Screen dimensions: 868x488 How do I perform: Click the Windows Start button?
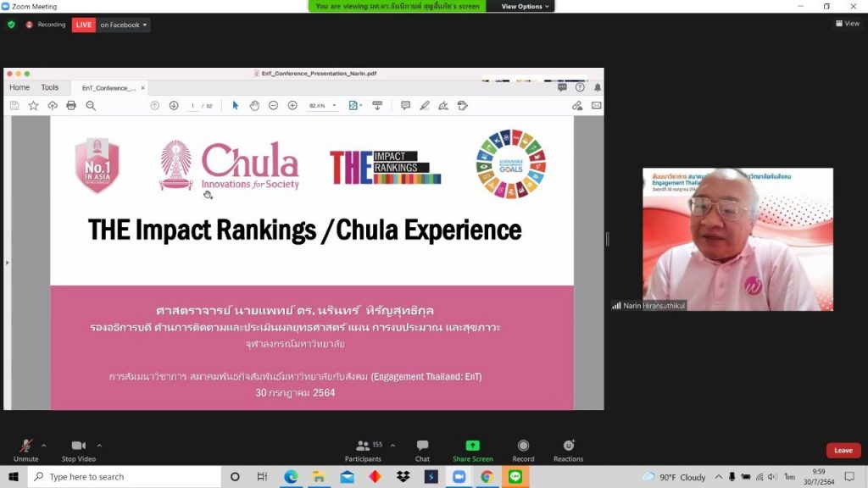[x=14, y=476]
